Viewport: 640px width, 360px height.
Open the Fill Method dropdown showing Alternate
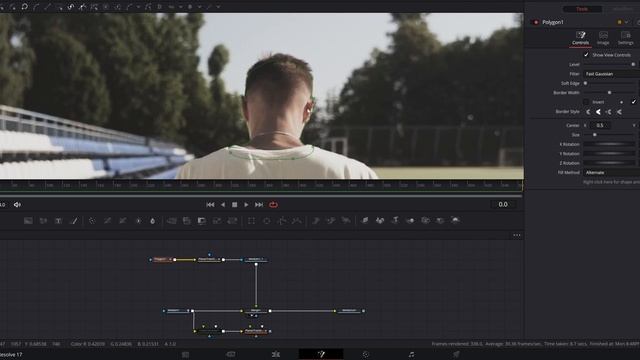[611, 173]
